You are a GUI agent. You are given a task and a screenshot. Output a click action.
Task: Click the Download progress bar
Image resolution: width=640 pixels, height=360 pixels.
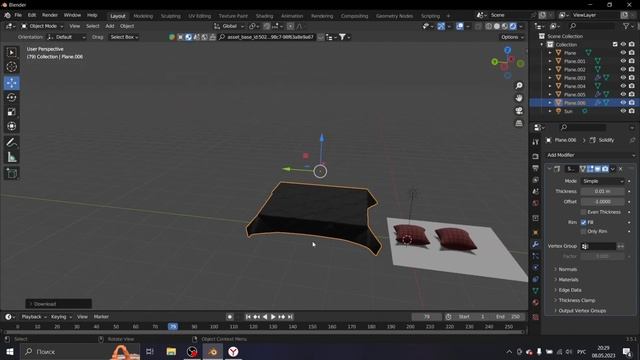[59, 304]
